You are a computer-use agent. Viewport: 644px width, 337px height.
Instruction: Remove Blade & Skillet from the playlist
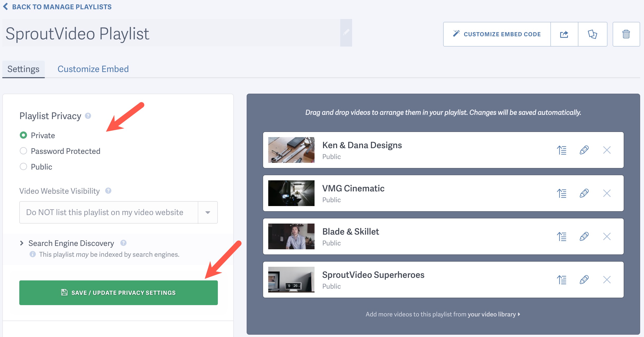pyautogui.click(x=606, y=237)
